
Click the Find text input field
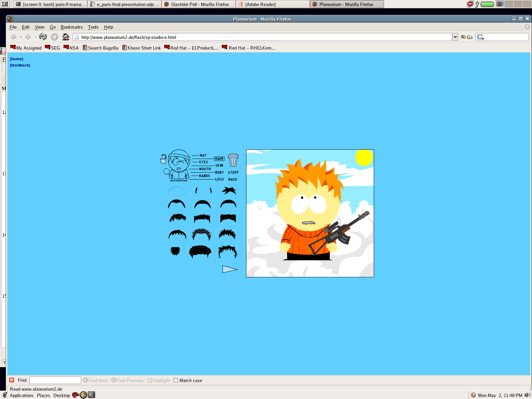click(x=55, y=380)
